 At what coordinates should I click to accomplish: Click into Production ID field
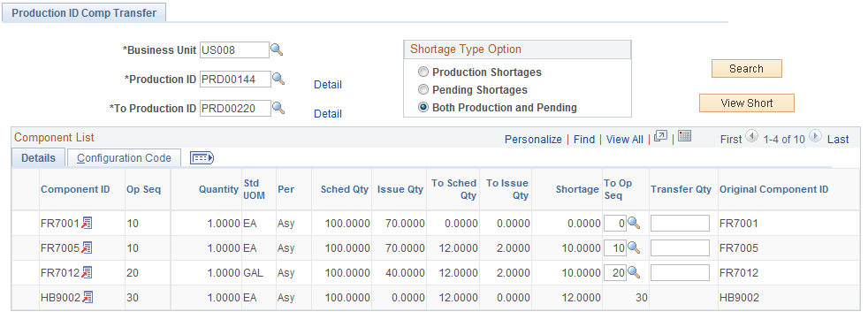point(235,80)
